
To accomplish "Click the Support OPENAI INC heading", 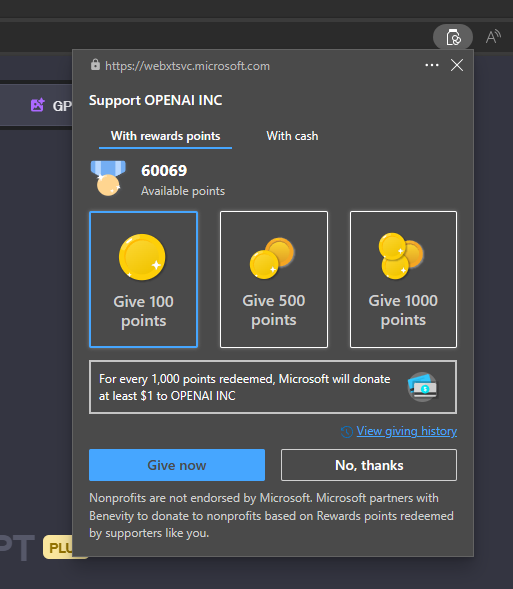I will point(155,100).
